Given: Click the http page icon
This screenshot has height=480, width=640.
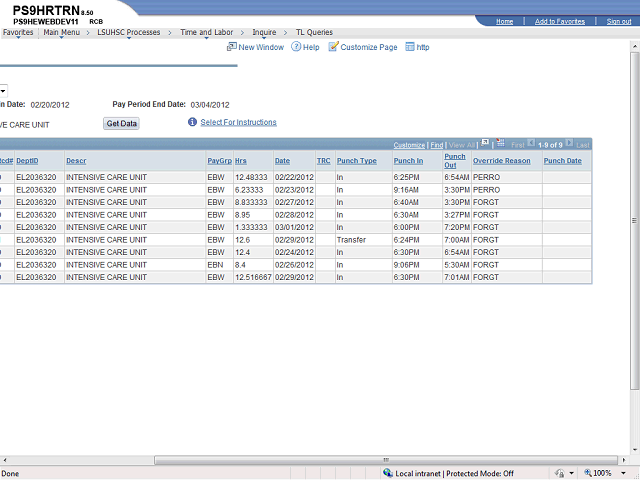Looking at the screenshot, I should click(x=410, y=47).
